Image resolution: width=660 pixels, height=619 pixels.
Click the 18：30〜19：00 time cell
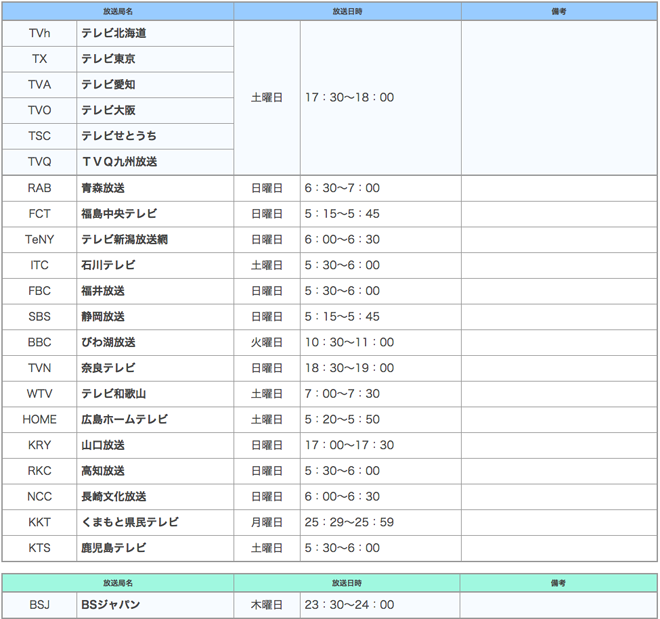point(381,368)
